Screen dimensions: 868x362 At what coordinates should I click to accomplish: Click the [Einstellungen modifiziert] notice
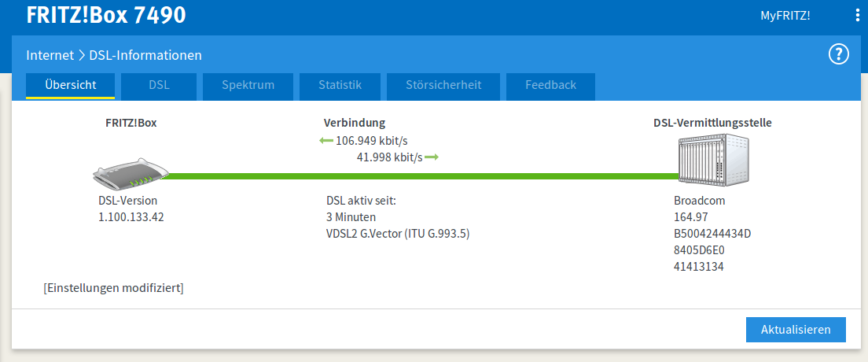pyautogui.click(x=113, y=288)
